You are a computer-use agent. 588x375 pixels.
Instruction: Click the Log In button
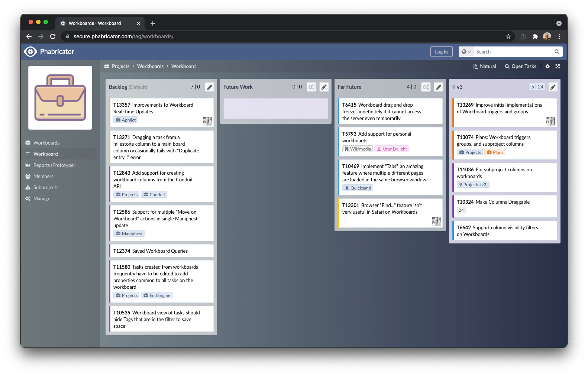pos(441,52)
